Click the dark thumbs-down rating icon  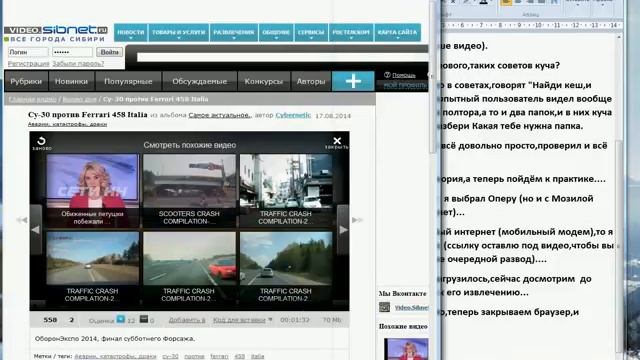pos(144,319)
